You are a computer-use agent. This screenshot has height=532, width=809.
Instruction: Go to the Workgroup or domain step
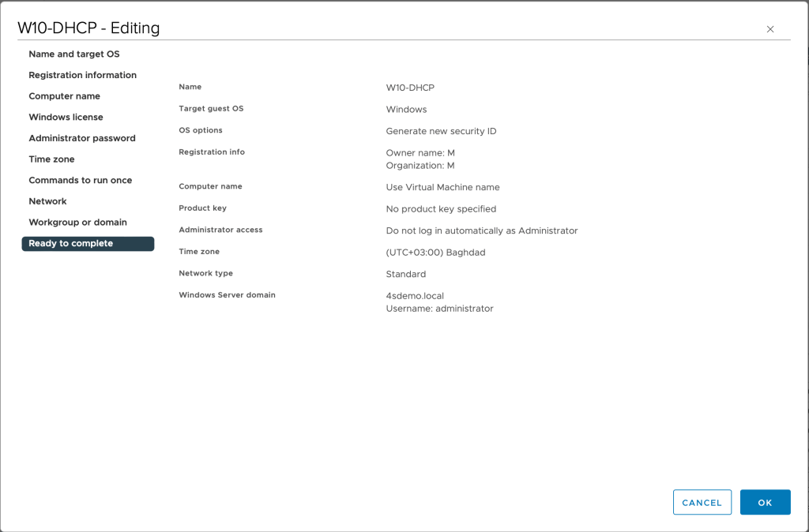click(x=77, y=223)
